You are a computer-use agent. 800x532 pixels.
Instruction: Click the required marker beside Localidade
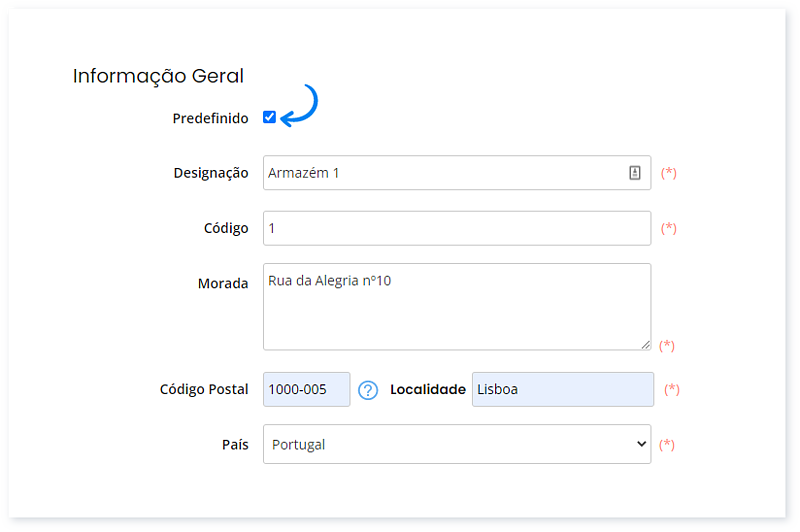pos(671,390)
